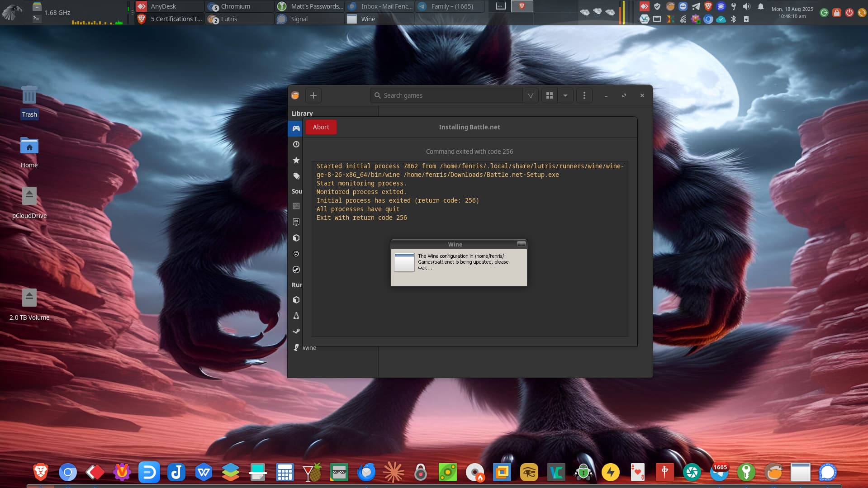
Task: Open Telegram with 1665 badge in dock
Action: (719, 473)
